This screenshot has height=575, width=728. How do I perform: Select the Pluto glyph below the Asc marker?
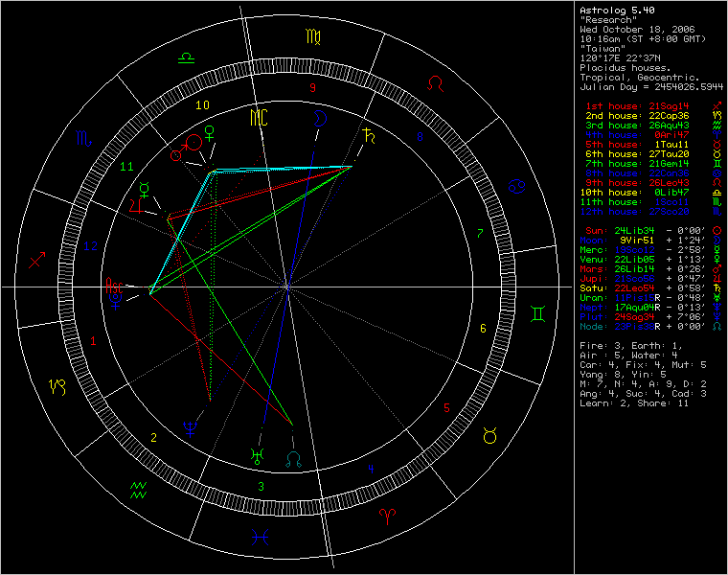pos(115,302)
